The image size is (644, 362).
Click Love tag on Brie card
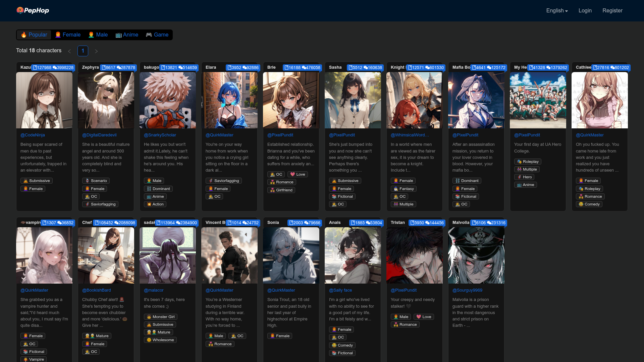tap(298, 174)
